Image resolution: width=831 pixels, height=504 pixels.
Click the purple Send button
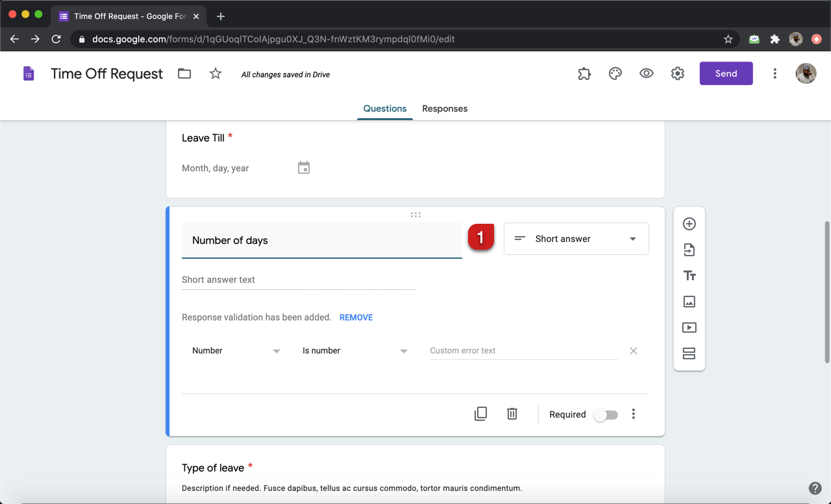coord(726,74)
